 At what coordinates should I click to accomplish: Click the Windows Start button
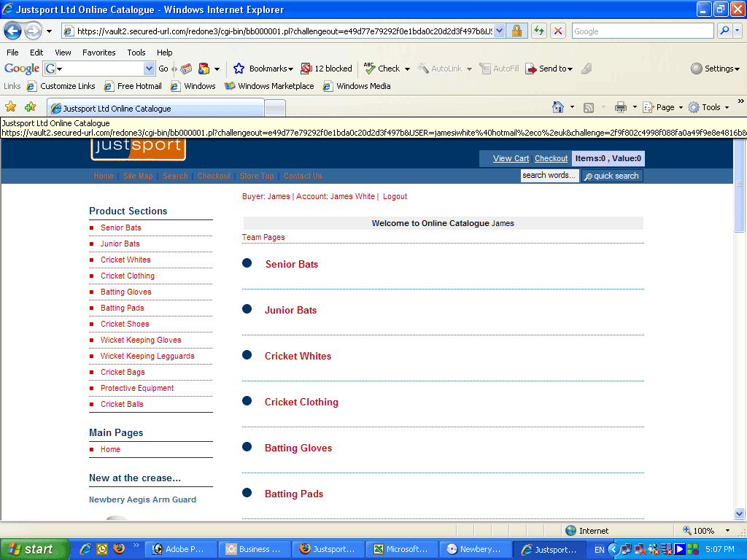pos(34,549)
